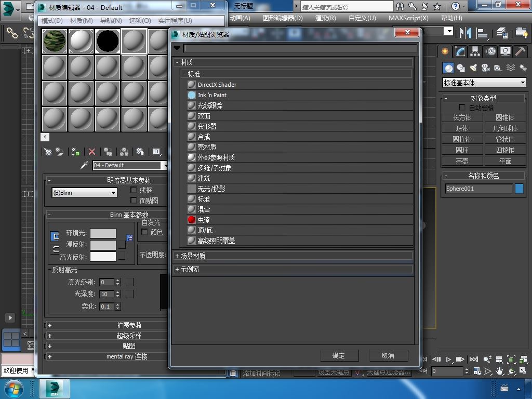The width and height of the screenshot is (532, 399).
Task: Open the Motion panel tab icon
Action: pos(490,51)
